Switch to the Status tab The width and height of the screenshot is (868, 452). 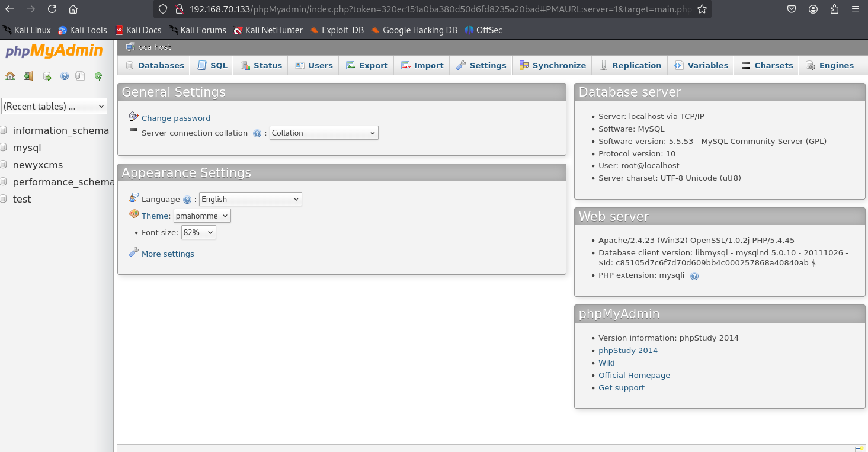tap(261, 65)
